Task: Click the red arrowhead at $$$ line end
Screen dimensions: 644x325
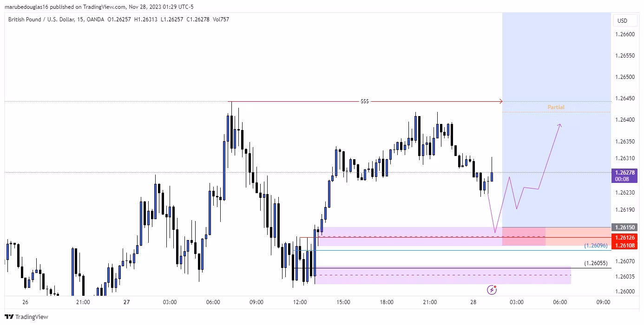Action: point(500,101)
